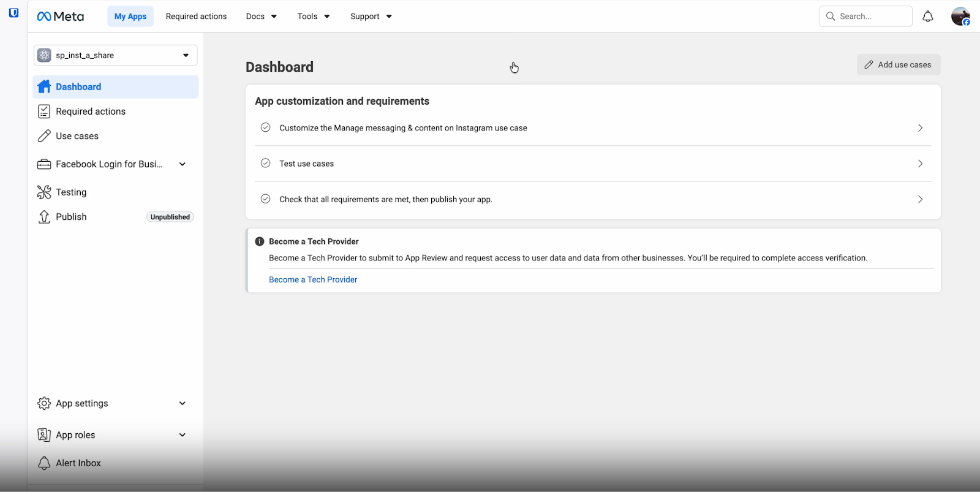Click the Testing tools icon
This screenshot has width=980, height=492.
coord(44,192)
